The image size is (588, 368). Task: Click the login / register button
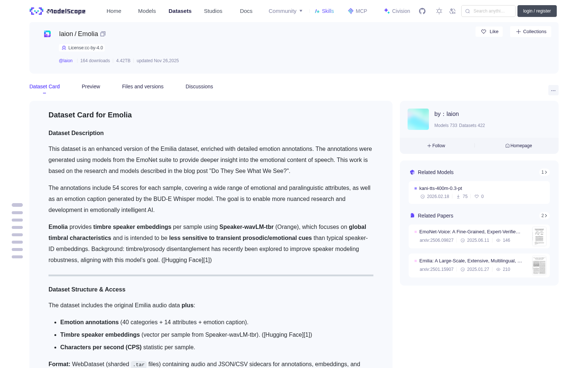pyautogui.click(x=537, y=11)
